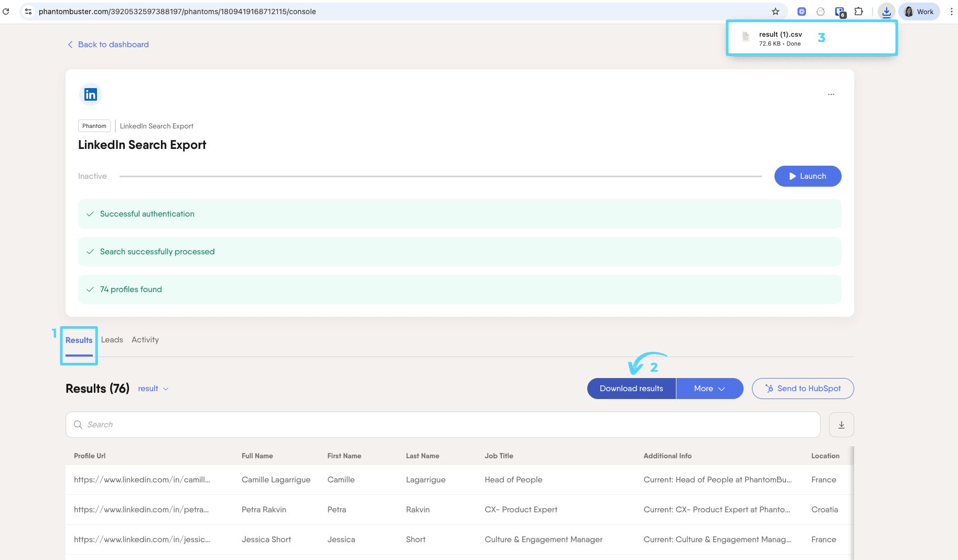
Task: Switch to the Results tab
Action: (x=79, y=340)
